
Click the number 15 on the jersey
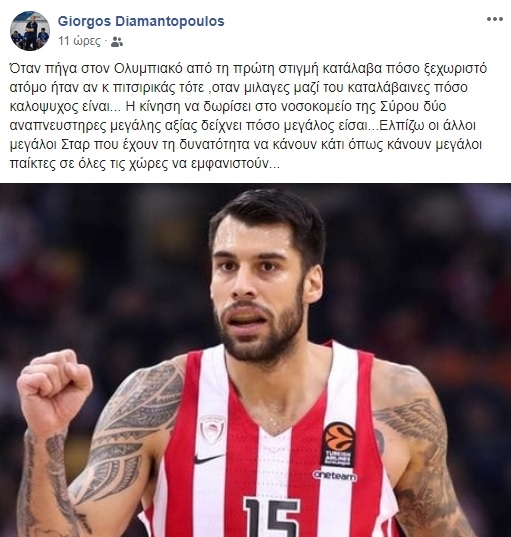pos(272,517)
